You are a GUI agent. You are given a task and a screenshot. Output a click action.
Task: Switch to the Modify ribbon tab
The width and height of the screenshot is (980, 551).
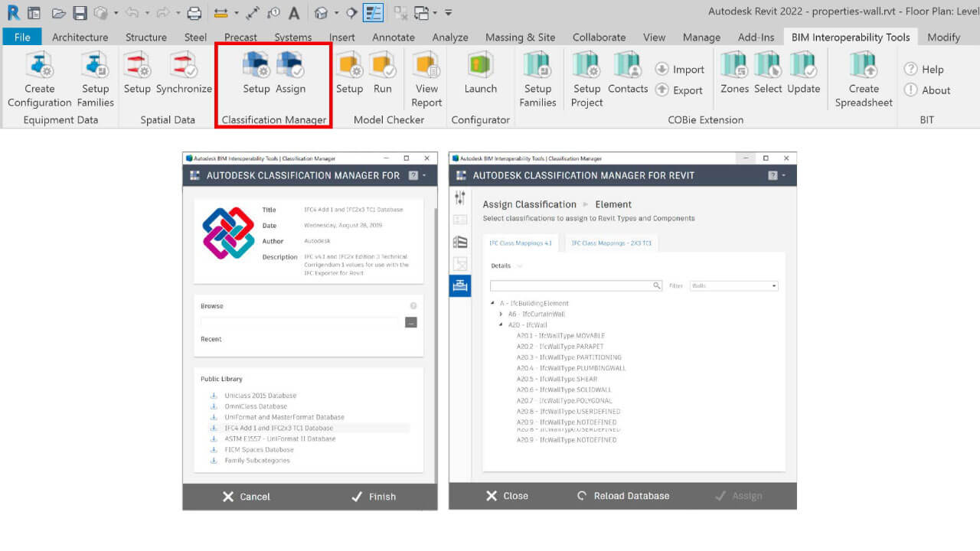(943, 37)
